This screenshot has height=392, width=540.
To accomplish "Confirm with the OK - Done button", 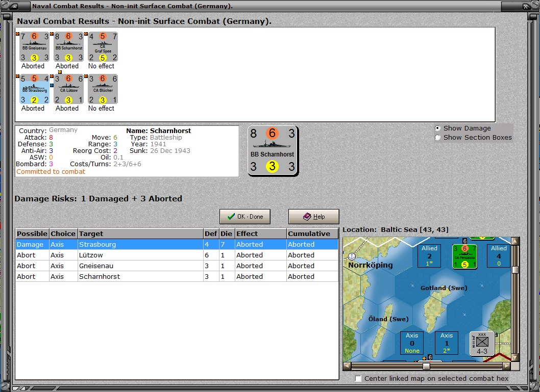I will [x=245, y=217].
